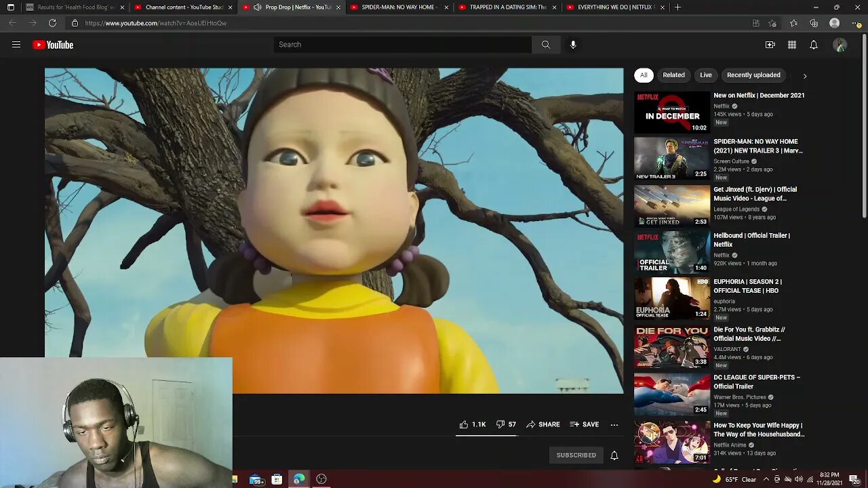
Task: Switch to the Health Food Blog results tab
Action: click(x=75, y=7)
